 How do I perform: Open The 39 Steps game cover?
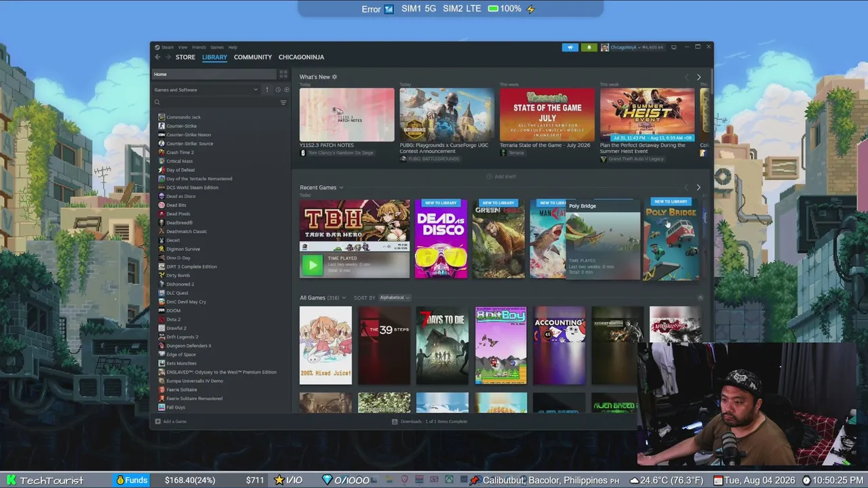coord(384,346)
